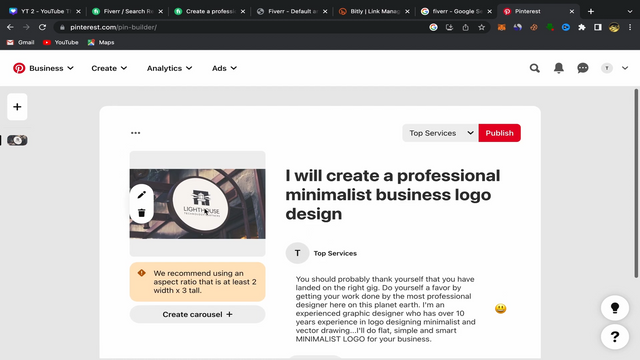
Task: Click the T profile circle beside Top Services
Action: (297, 253)
